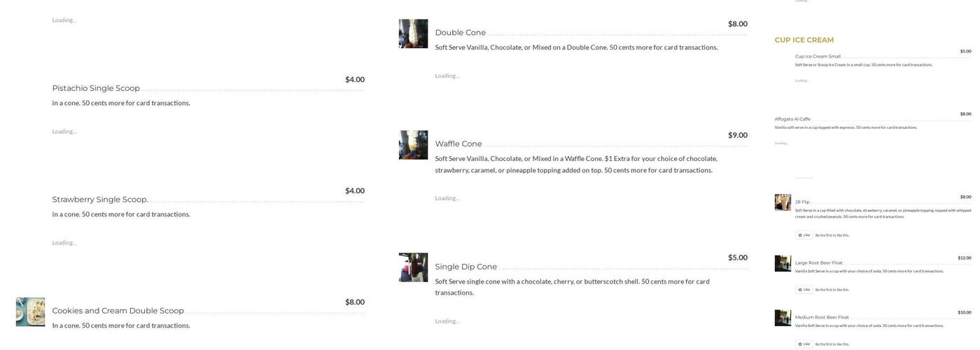Like the Large Root Beer Float item
Viewport: 980px width, 350px height.
pyautogui.click(x=804, y=290)
